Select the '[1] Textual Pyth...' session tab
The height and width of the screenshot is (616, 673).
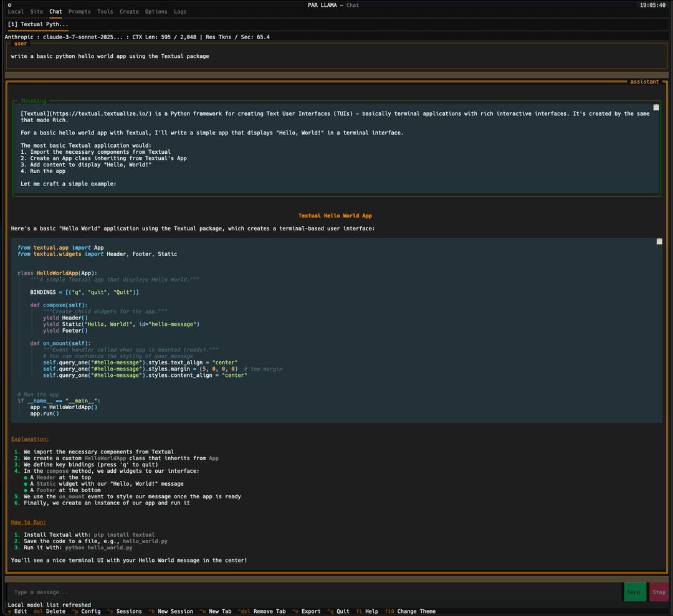[38, 24]
